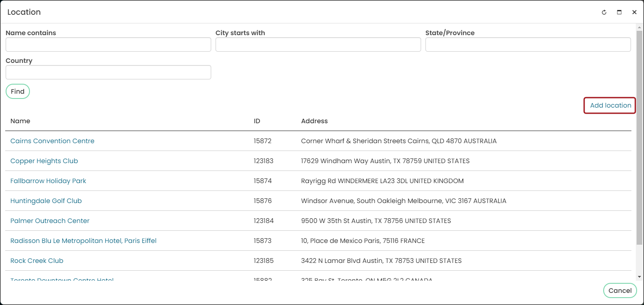The height and width of the screenshot is (305, 644).
Task: Click the ID column header
Action: click(257, 121)
